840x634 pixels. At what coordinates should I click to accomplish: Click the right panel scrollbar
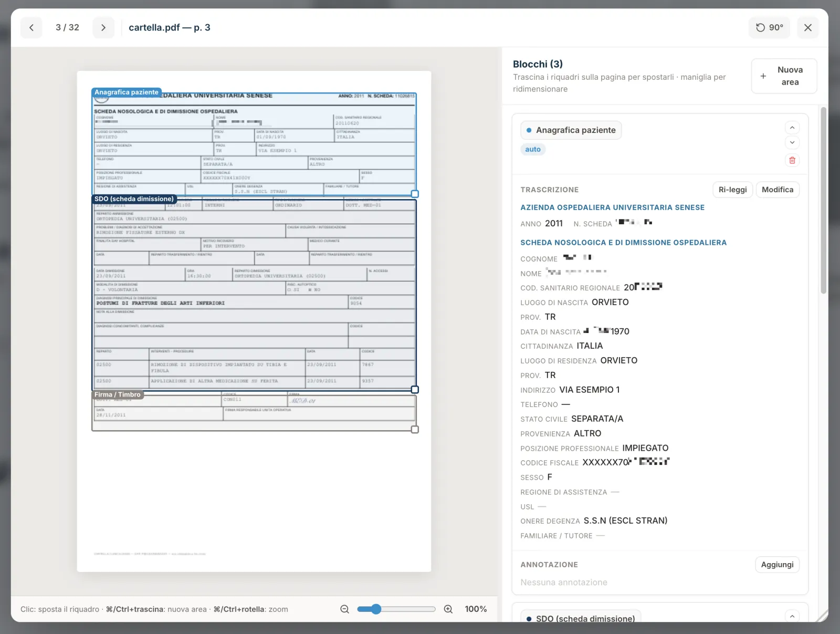(x=823, y=200)
